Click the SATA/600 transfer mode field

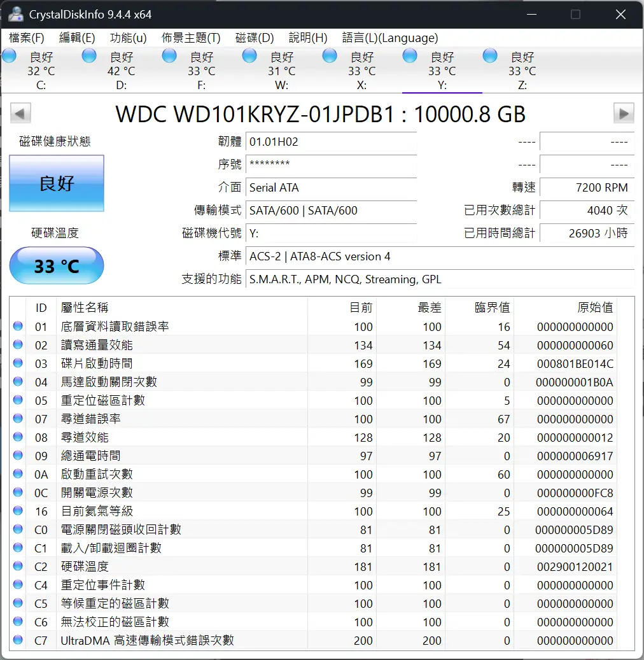pos(332,210)
